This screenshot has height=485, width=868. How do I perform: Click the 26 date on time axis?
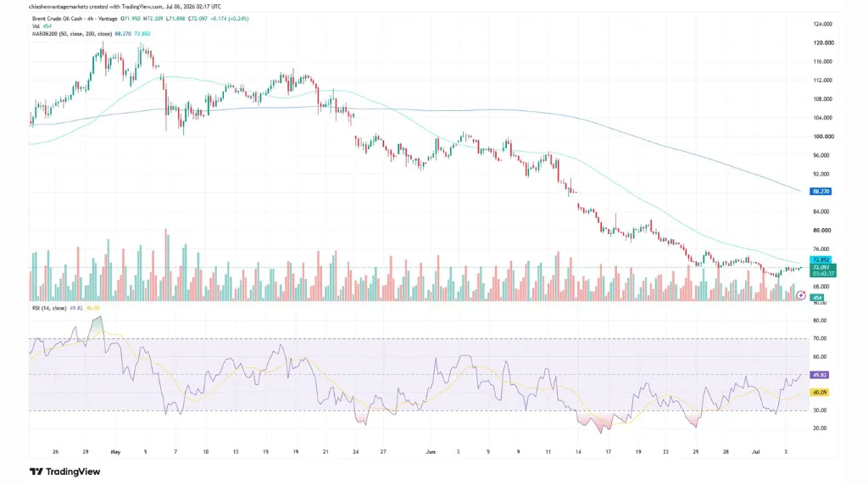pos(55,452)
